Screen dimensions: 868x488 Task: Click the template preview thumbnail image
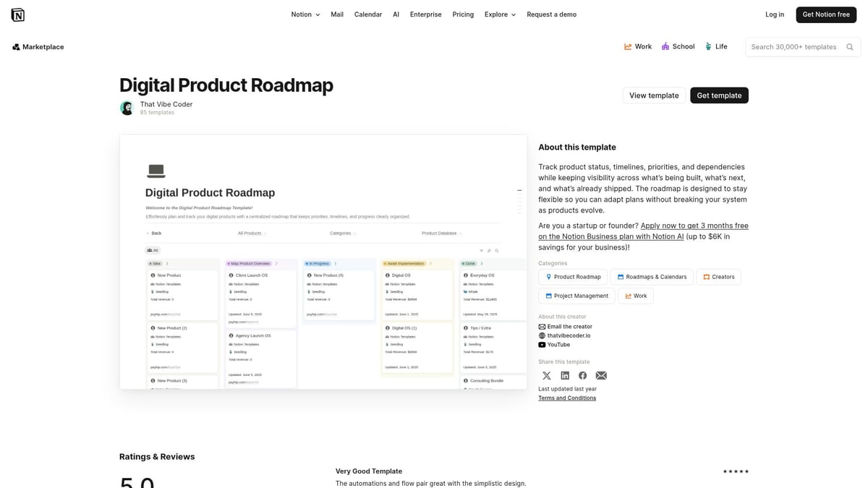coord(323,262)
